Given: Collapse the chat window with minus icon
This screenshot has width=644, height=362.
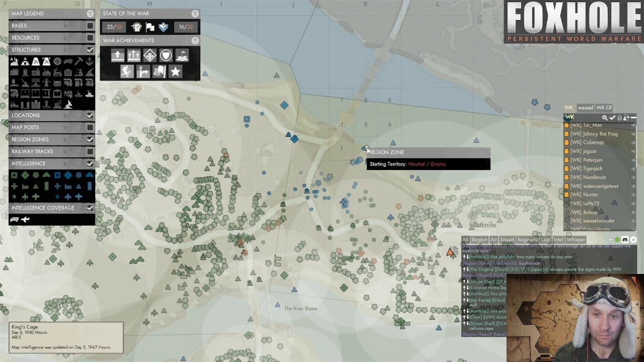Looking at the screenshot, I should (x=611, y=240).
